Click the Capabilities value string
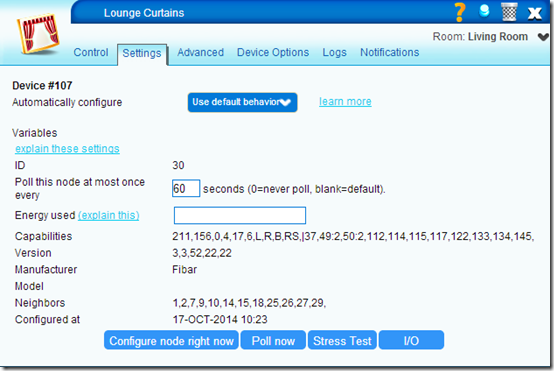This screenshot has height=371, width=554. [353, 236]
